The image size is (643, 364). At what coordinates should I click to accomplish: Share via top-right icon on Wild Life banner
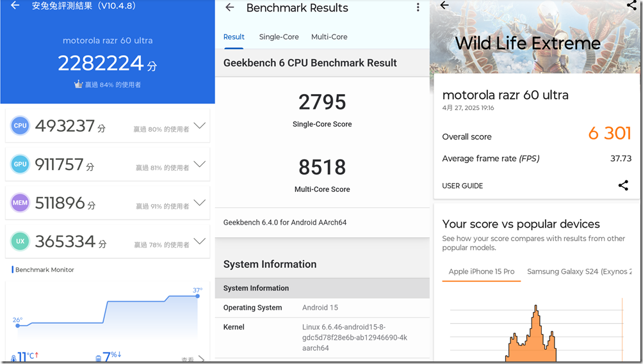(x=631, y=5)
